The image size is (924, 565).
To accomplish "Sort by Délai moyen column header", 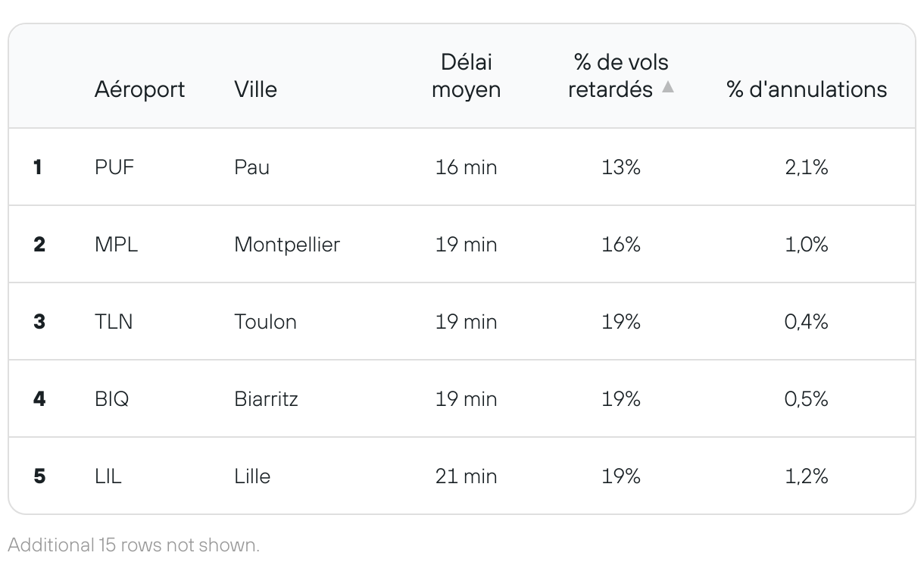I will (467, 76).
